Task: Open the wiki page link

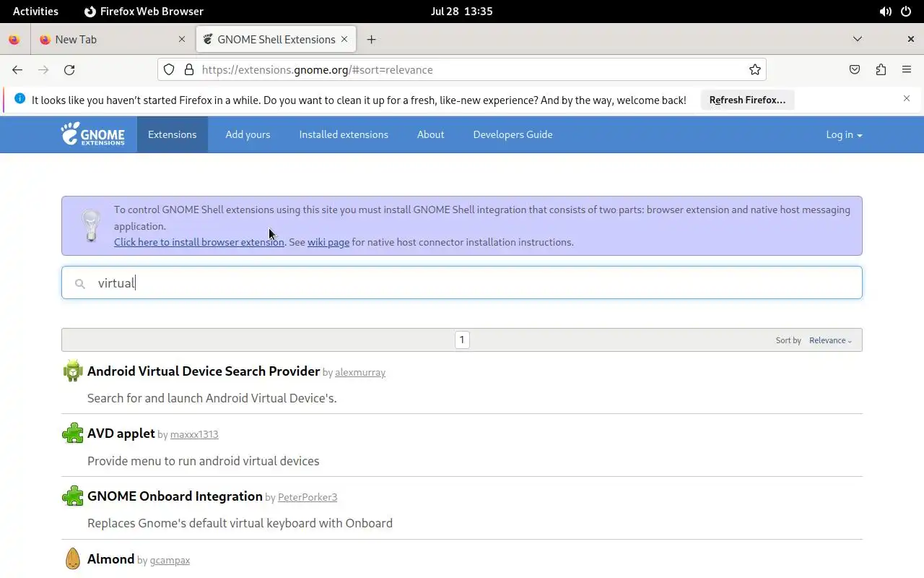Action: pyautogui.click(x=328, y=242)
